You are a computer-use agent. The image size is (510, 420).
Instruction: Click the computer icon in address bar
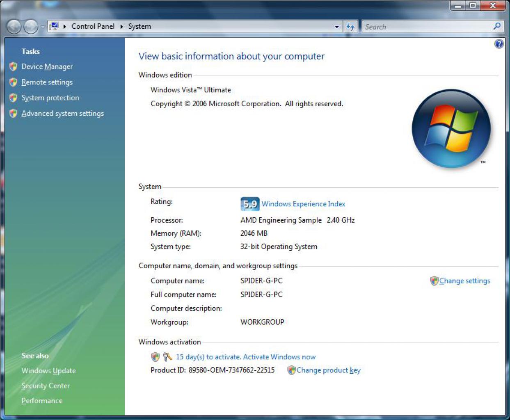54,26
